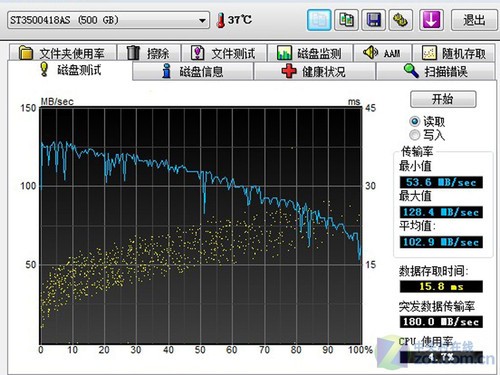The height and width of the screenshot is (375, 500).
Task: Click the copy text to clipboard icon
Action: point(319,20)
